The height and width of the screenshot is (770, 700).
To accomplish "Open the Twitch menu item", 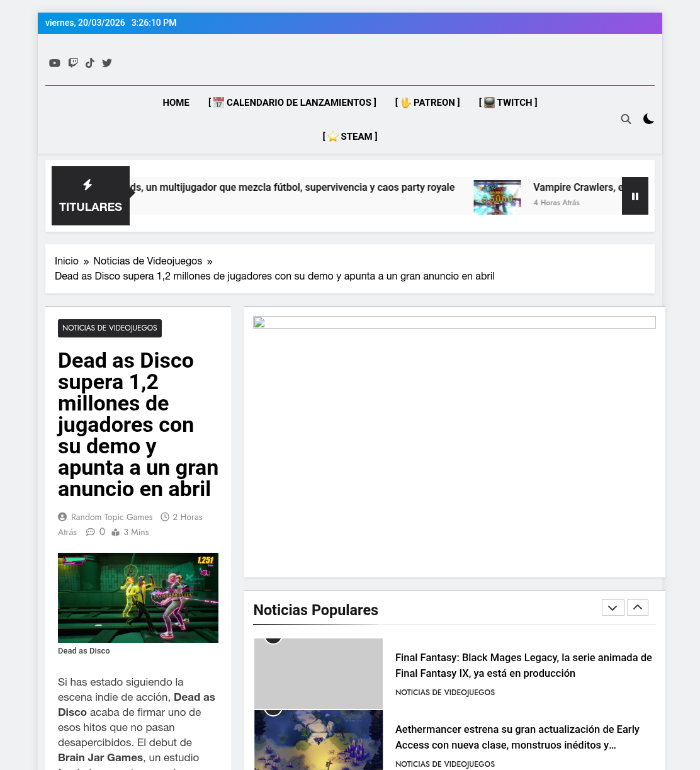I will tap(508, 103).
